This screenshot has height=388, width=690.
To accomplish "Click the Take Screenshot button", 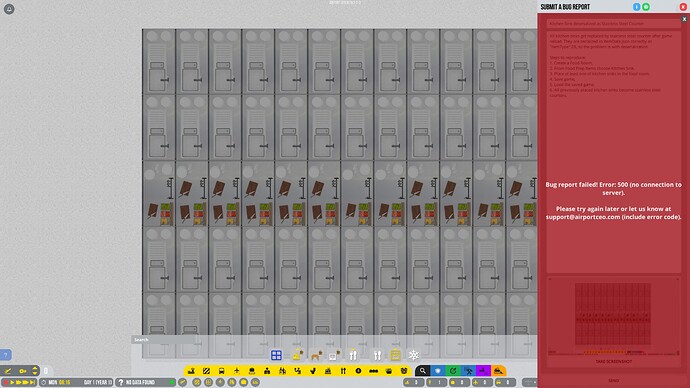I will pos(614,362).
